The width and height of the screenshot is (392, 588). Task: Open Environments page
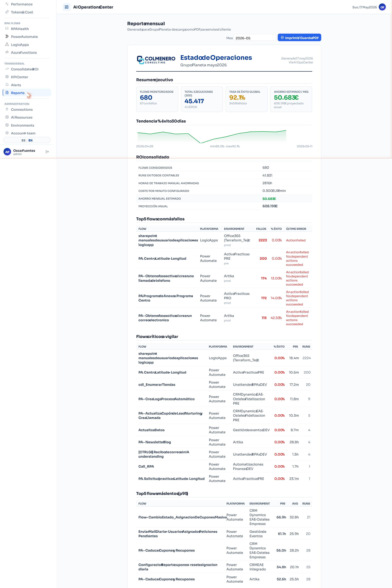27,125
